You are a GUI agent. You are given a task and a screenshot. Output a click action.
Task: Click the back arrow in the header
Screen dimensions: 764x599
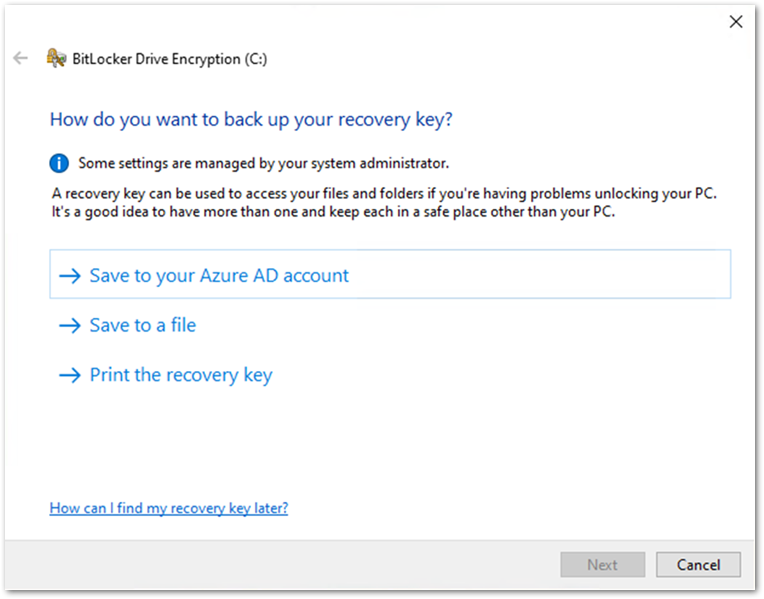tap(20, 58)
